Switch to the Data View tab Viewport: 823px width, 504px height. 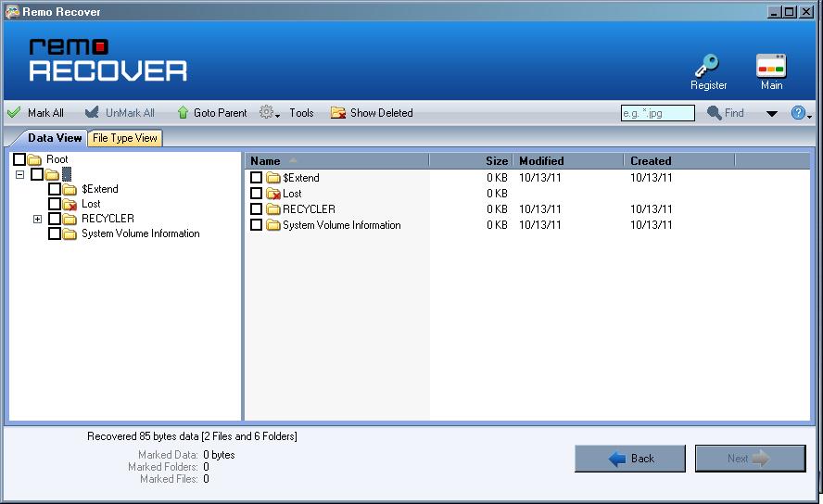tap(55, 138)
